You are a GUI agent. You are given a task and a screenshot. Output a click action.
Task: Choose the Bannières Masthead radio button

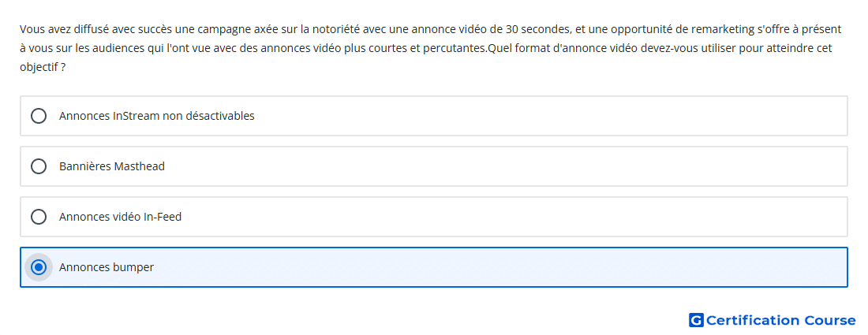(38, 166)
